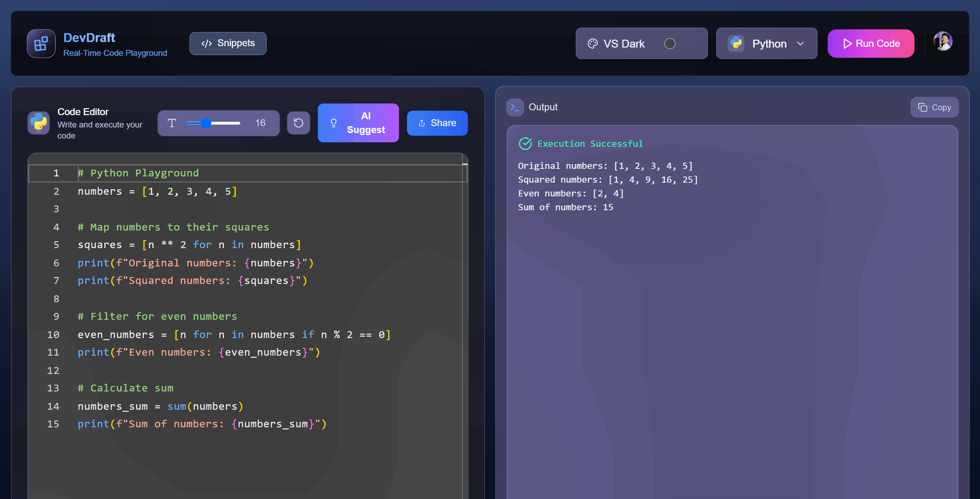Reset the editor with the refresh icon
The image size is (980, 499).
pos(298,123)
